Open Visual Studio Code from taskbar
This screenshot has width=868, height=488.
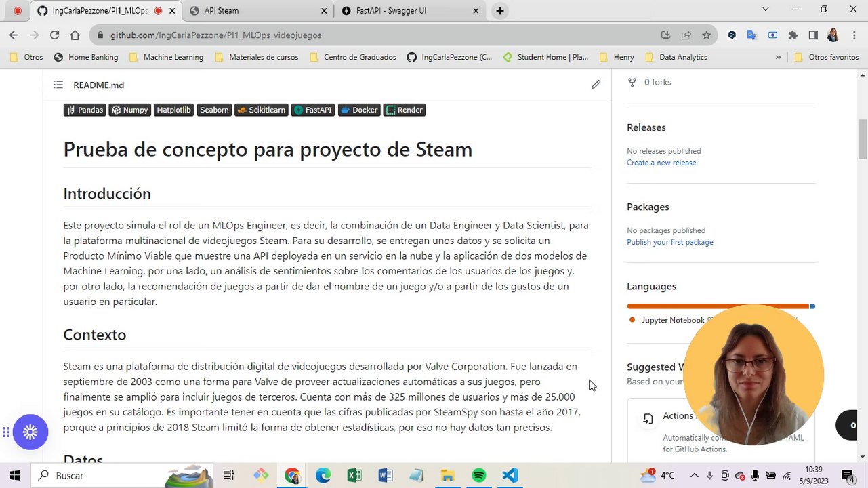click(x=510, y=475)
